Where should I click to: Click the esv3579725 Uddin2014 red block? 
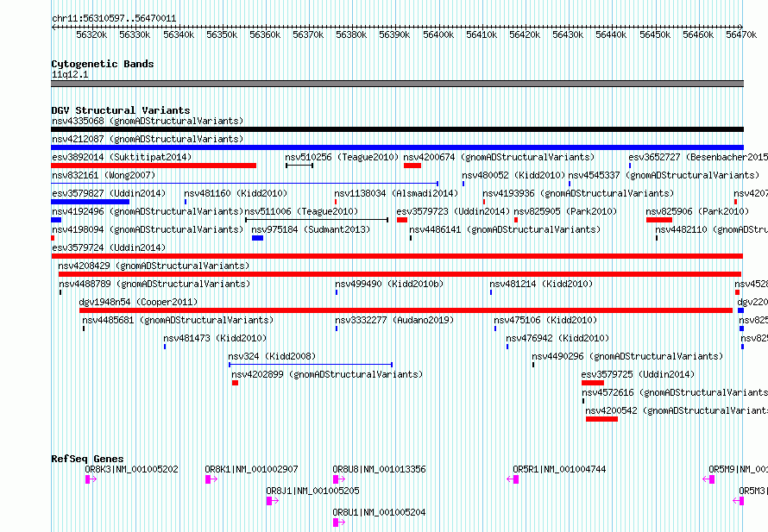(x=593, y=383)
